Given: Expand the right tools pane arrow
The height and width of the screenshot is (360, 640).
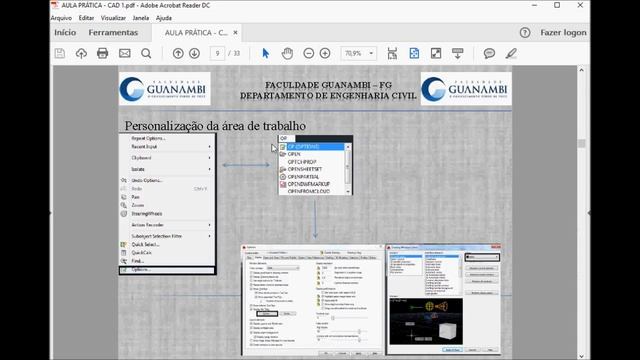Looking at the screenshot, I should (589, 213).
